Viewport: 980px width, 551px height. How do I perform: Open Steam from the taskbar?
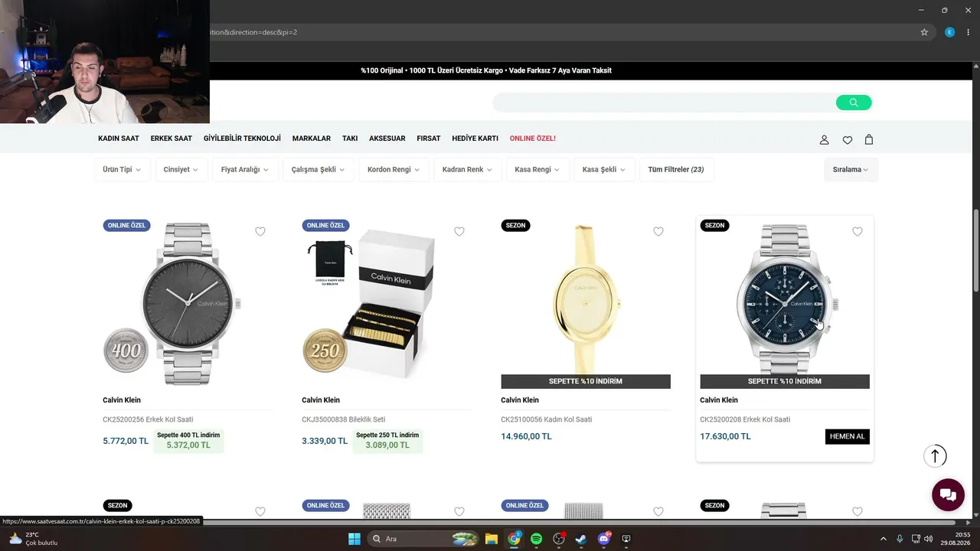tap(581, 539)
